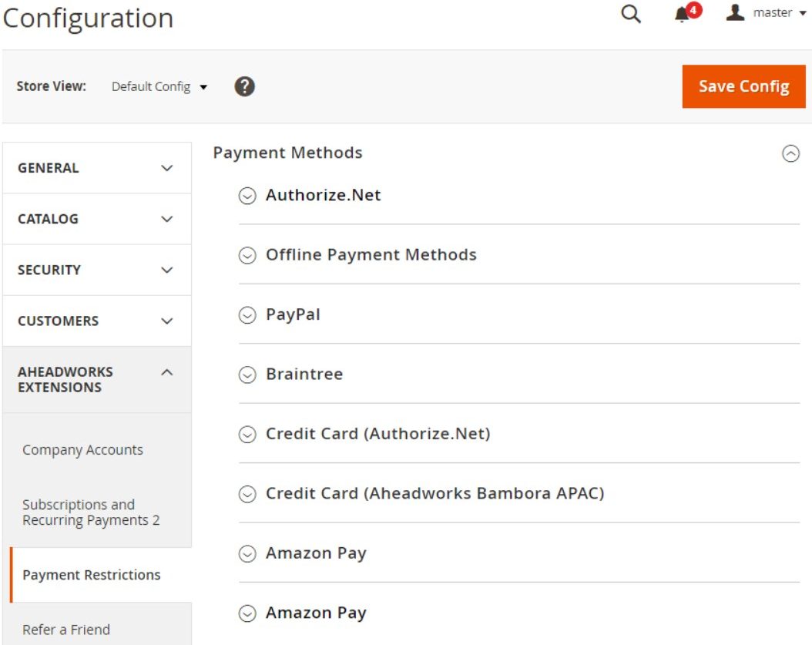Click the Save Config button
The height and width of the screenshot is (645, 812).
point(743,86)
